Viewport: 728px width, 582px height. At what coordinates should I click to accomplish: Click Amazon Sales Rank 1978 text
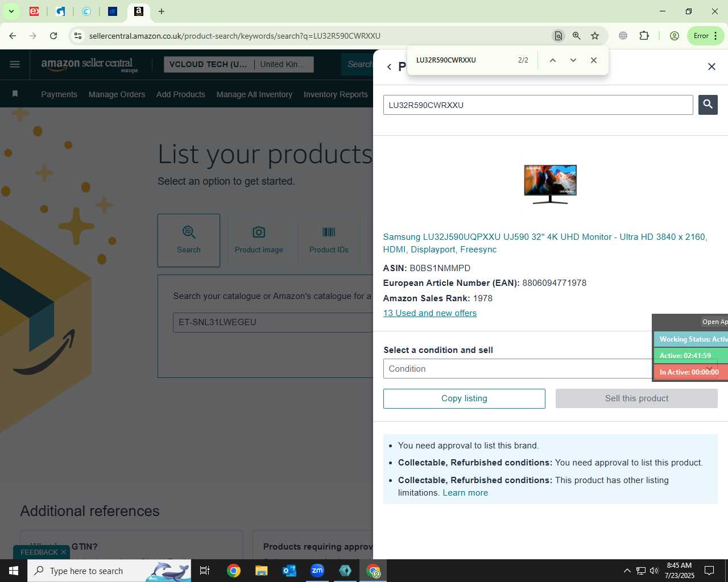438,298
